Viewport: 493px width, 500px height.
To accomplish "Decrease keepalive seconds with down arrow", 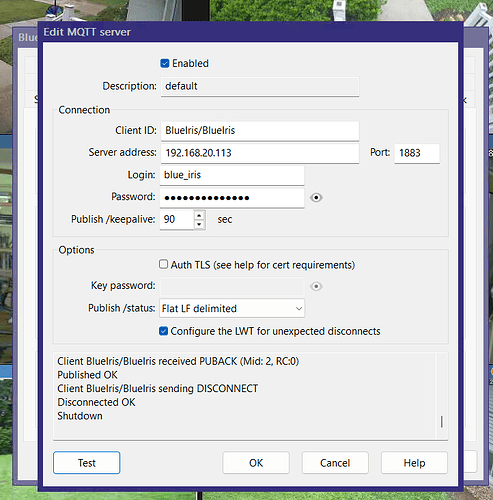I will [x=199, y=224].
